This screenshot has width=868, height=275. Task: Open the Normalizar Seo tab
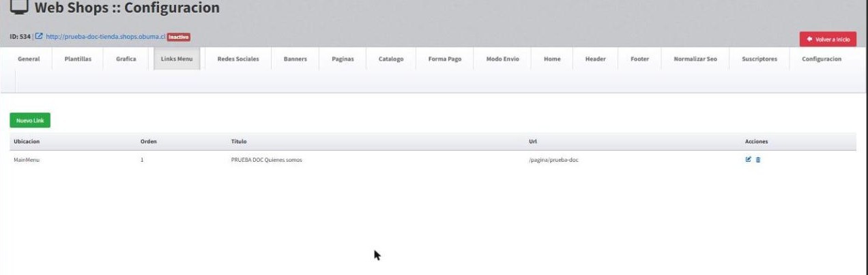pyautogui.click(x=695, y=59)
